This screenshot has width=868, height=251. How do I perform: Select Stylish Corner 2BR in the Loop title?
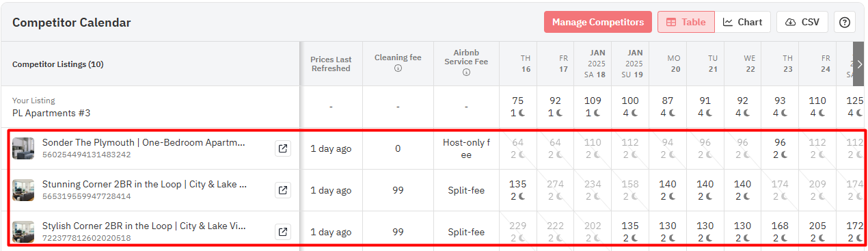tap(144, 226)
